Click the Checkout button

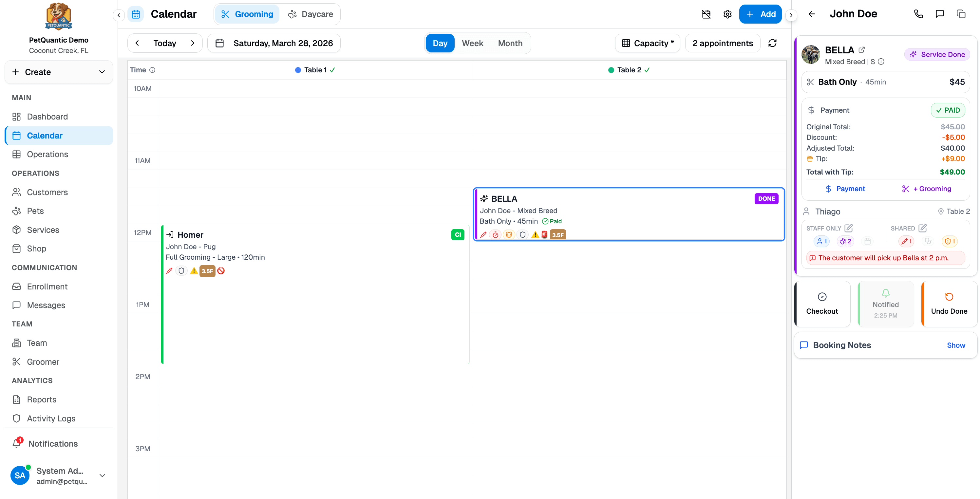[822, 304]
